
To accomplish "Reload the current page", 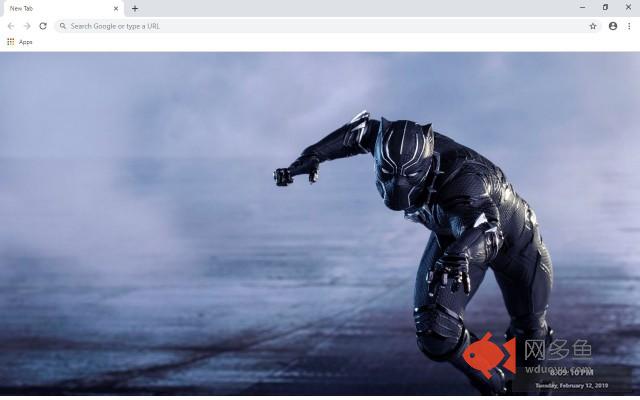I will point(43,26).
